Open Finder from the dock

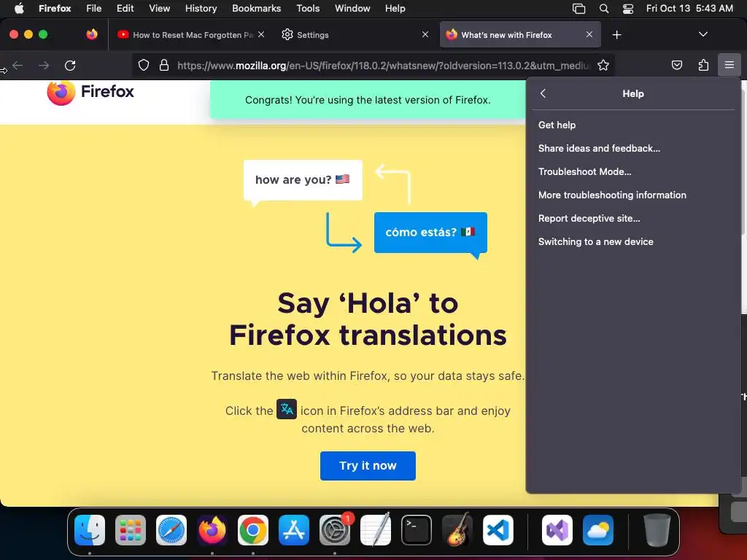(90, 530)
